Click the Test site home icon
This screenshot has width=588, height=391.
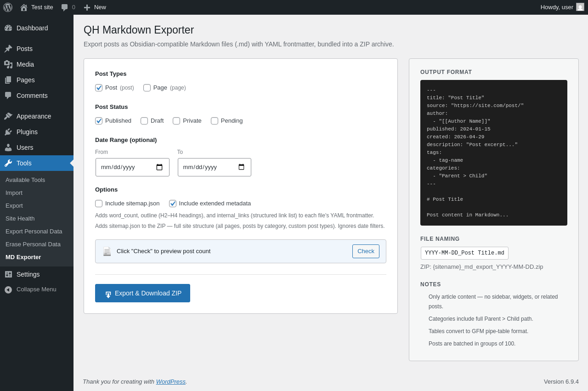point(24,7)
